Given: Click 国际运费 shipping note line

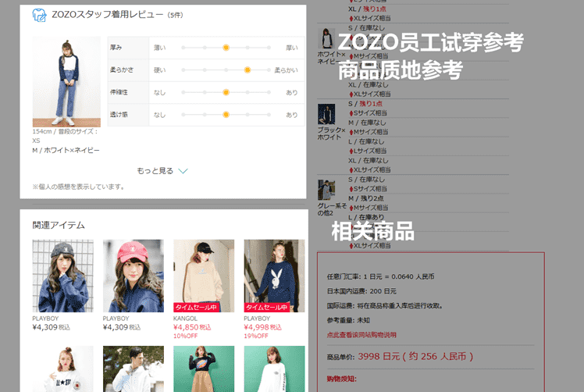Looking at the screenshot, I should point(386,305).
